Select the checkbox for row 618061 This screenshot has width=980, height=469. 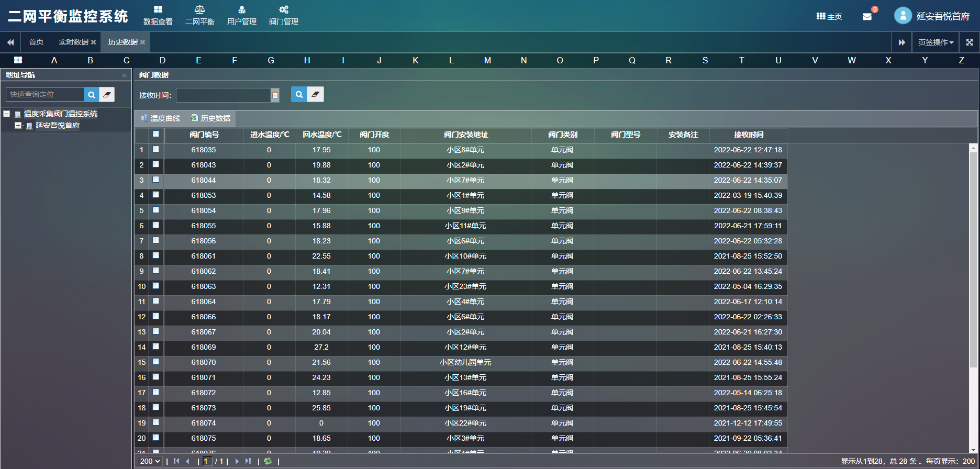155,255
